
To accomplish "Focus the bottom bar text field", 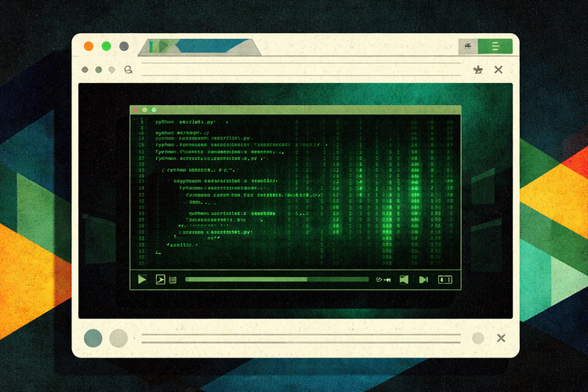I will pos(301,339).
